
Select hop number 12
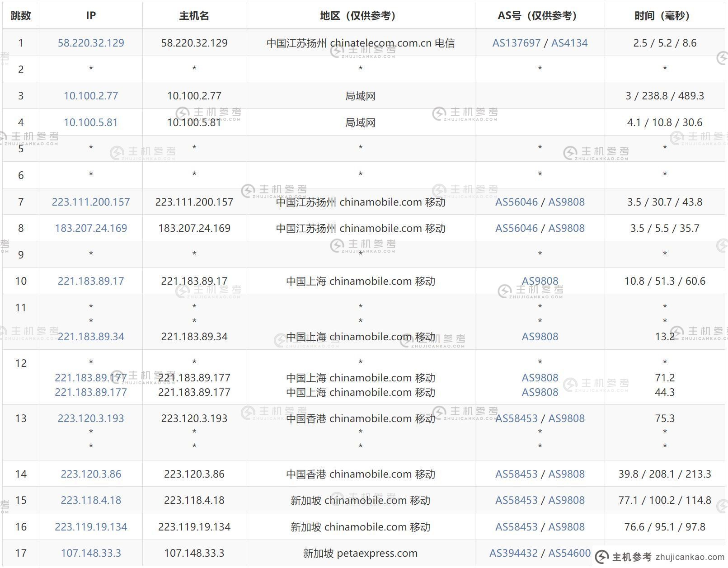pyautogui.click(x=21, y=363)
